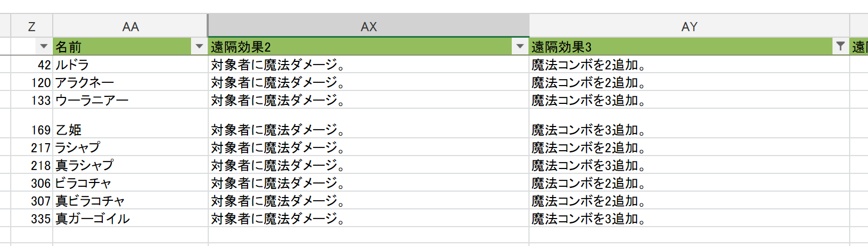Click the active filter icon on 遠隔効果3
The width and height of the screenshot is (868, 246).
point(840,47)
